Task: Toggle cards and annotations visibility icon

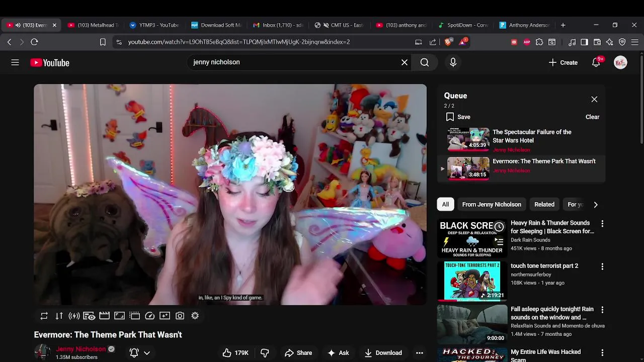Action: tap(89, 316)
